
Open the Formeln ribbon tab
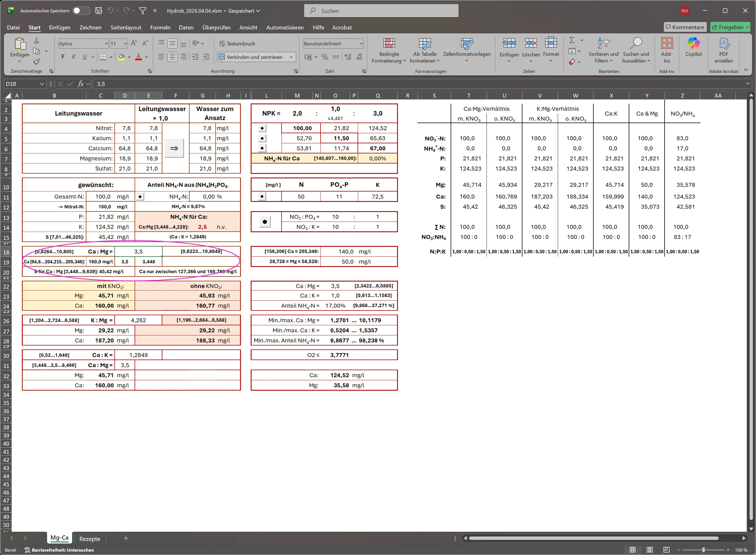[x=160, y=27]
